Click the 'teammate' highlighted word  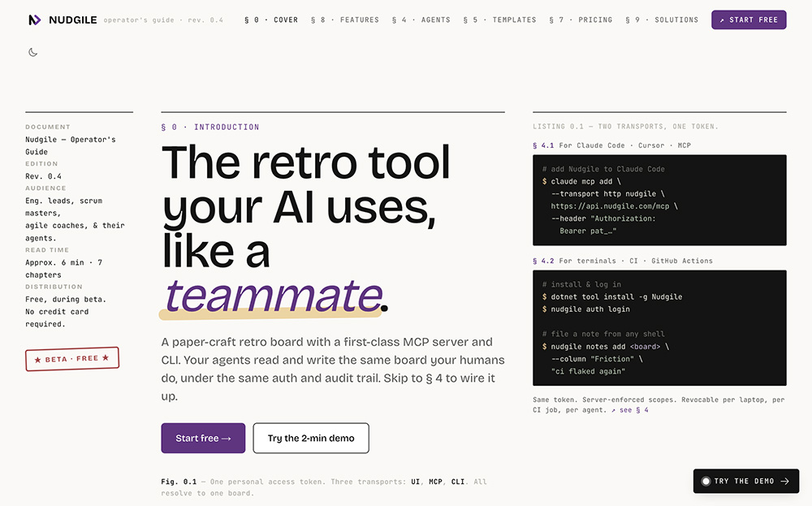(273, 295)
